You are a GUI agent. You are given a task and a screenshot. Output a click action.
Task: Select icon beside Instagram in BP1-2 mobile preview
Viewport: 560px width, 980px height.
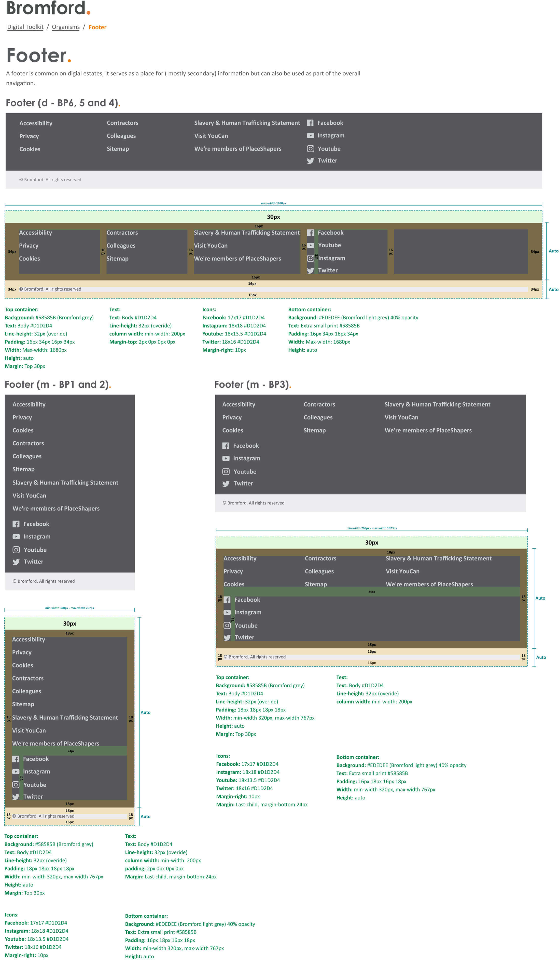(x=16, y=537)
